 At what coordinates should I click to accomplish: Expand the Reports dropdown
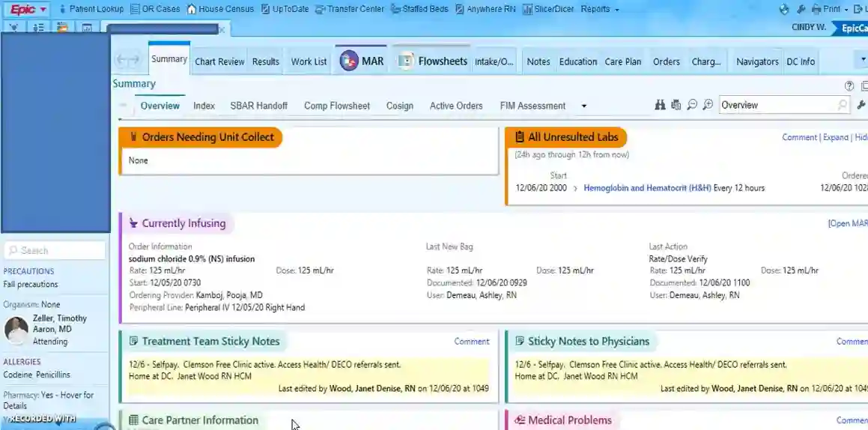point(600,9)
